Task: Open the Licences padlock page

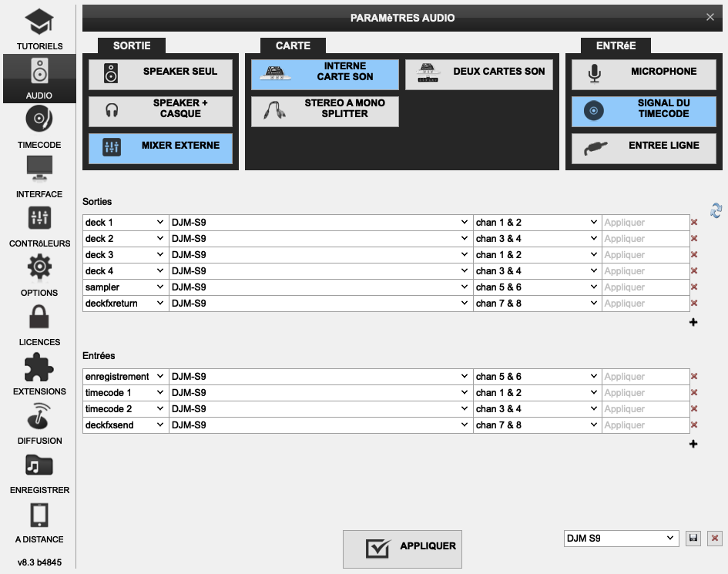Action: (x=39, y=324)
